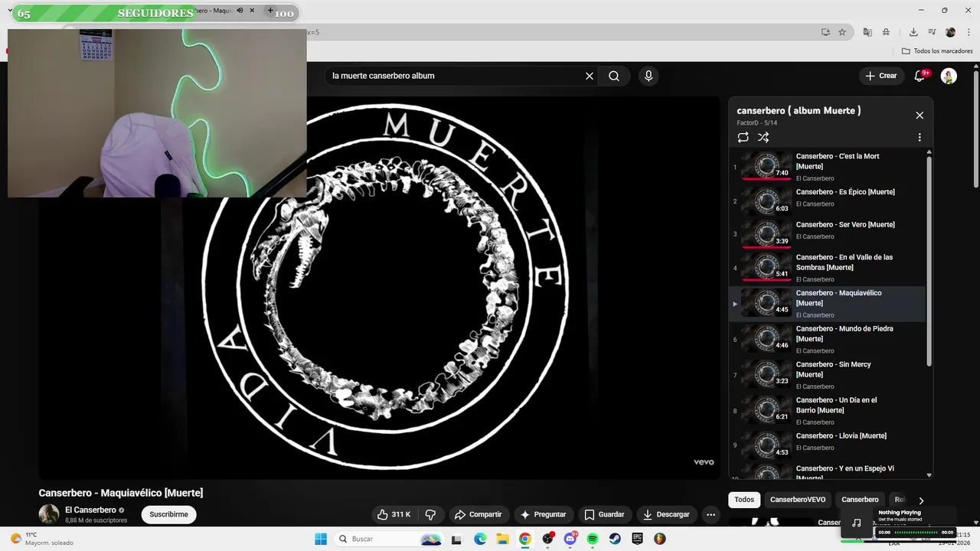Install app icon in address bar

(x=825, y=32)
